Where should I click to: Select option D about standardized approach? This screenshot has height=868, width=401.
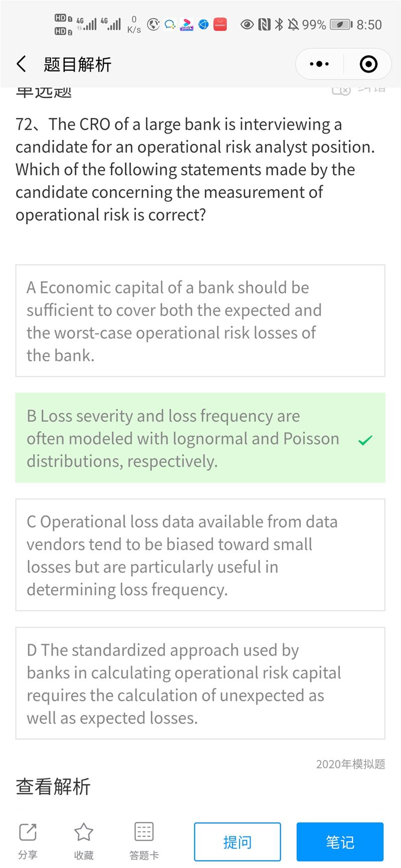pyautogui.click(x=200, y=683)
